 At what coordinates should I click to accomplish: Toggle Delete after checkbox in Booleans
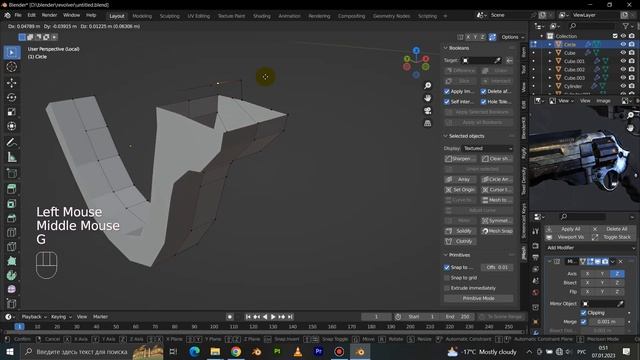coord(483,91)
